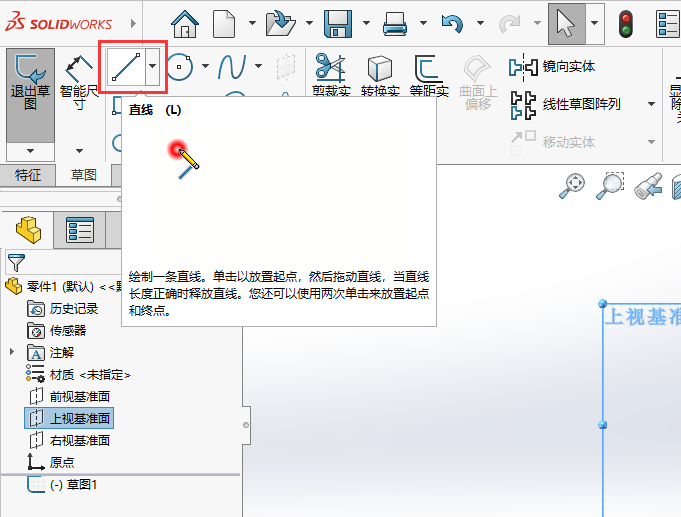This screenshot has width=681, height=517.
Task: Click Zoom to Area magnifier icon
Action: pos(610,186)
